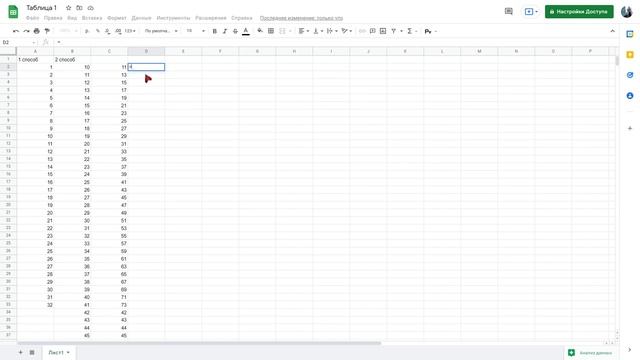Open the Правка menu
Viewport: 640px width, 360px height.
(53, 18)
